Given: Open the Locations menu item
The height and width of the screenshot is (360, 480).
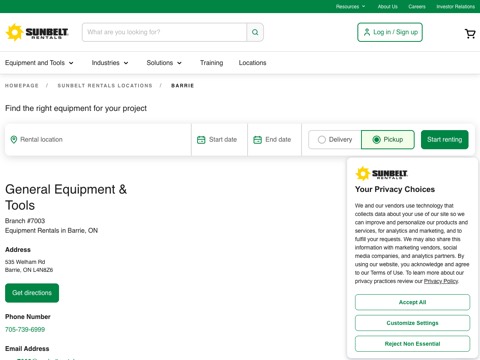Looking at the screenshot, I should [252, 63].
